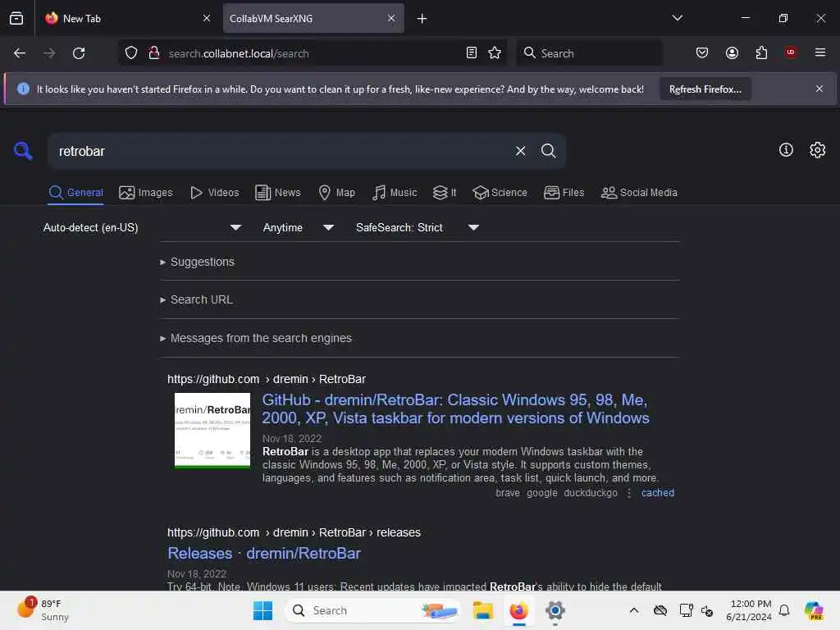Click Firefox toolbar Search box
Viewport: 840px width, 630px height.
(x=589, y=53)
